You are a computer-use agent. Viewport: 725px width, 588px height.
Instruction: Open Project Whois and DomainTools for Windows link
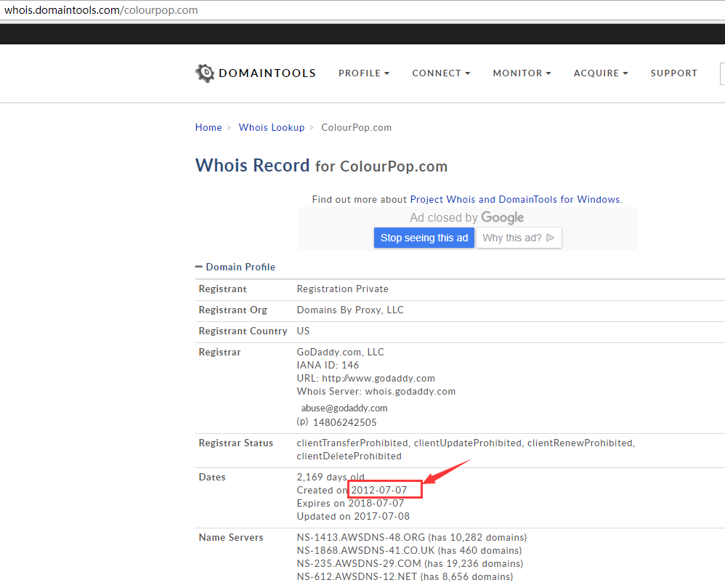click(x=515, y=199)
